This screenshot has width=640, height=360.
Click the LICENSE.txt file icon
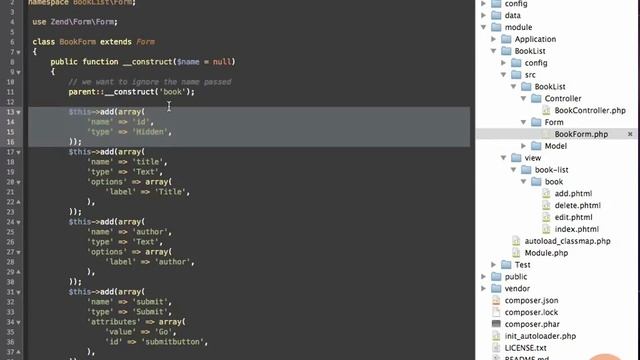[x=496, y=347]
